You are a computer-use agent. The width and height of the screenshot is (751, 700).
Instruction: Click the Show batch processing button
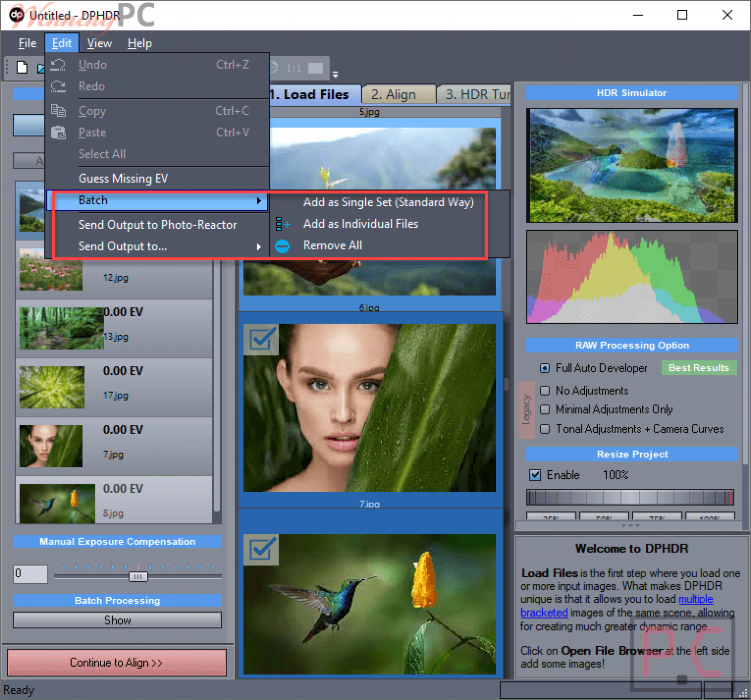(117, 620)
